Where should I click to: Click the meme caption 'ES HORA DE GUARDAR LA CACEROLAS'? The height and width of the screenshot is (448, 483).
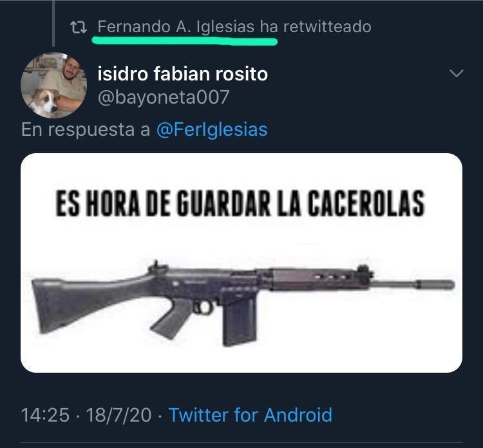240,203
